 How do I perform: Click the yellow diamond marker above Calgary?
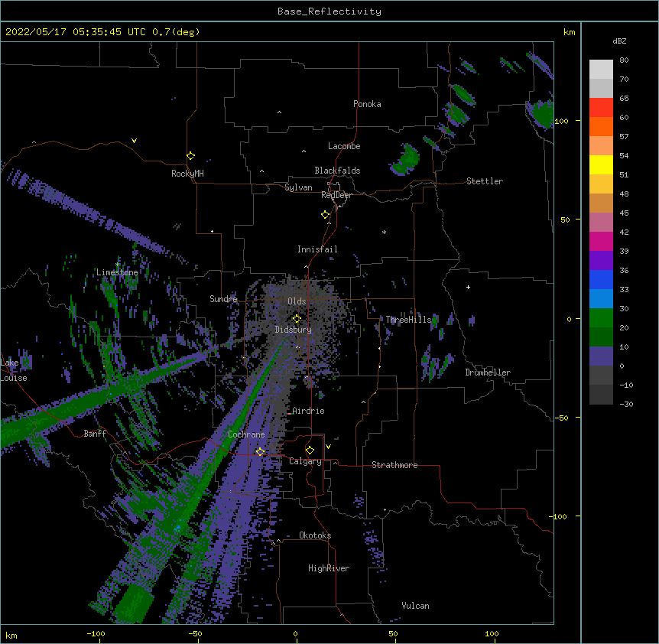pos(310,450)
